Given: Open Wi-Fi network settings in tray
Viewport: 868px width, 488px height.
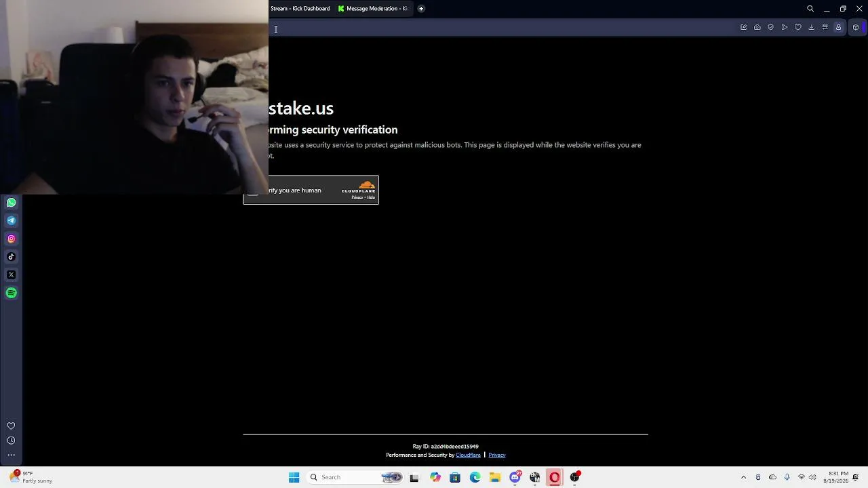Looking at the screenshot, I should 802,477.
